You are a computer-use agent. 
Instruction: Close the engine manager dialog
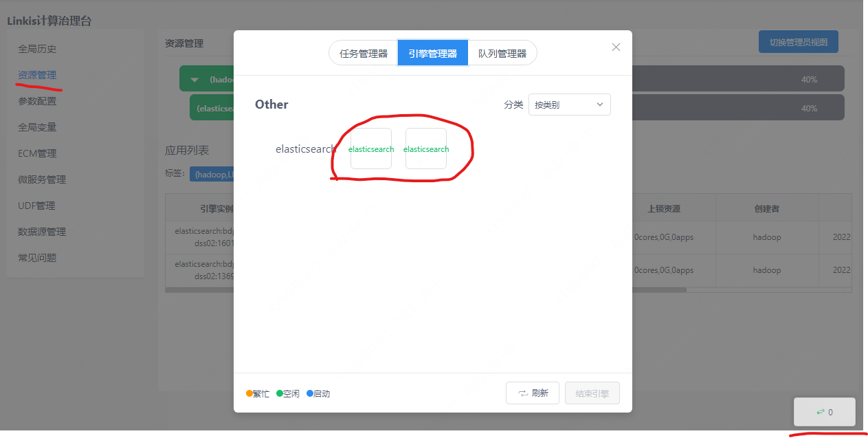616,47
